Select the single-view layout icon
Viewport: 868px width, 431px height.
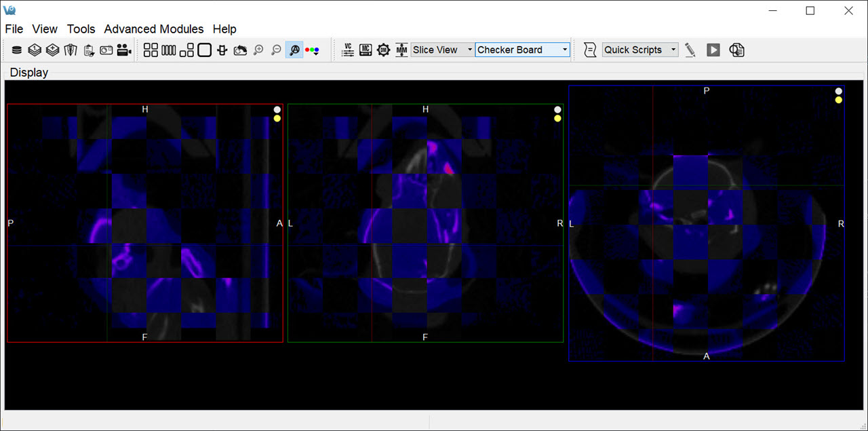(x=205, y=50)
